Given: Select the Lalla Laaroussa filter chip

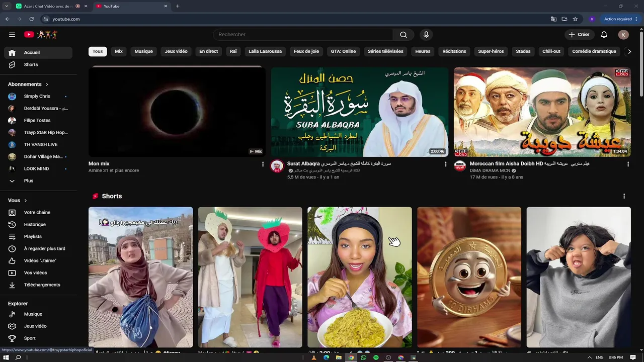Looking at the screenshot, I should click(x=265, y=51).
